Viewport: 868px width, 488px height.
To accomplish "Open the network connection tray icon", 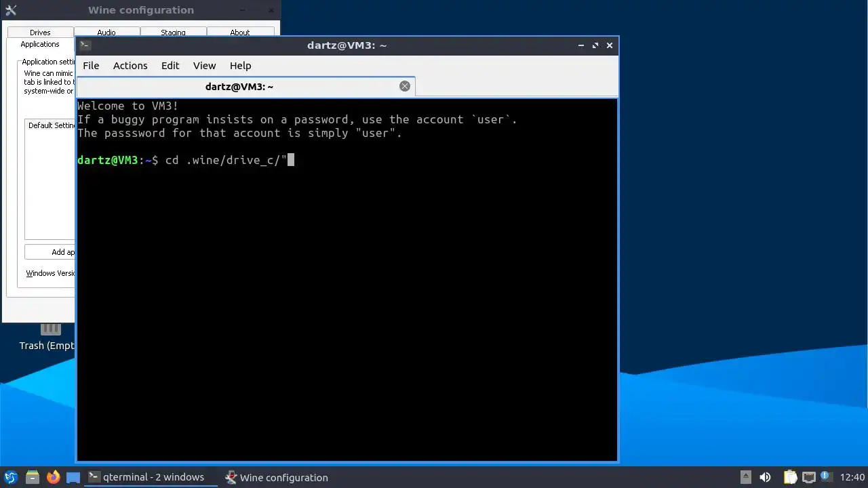I will [808, 477].
